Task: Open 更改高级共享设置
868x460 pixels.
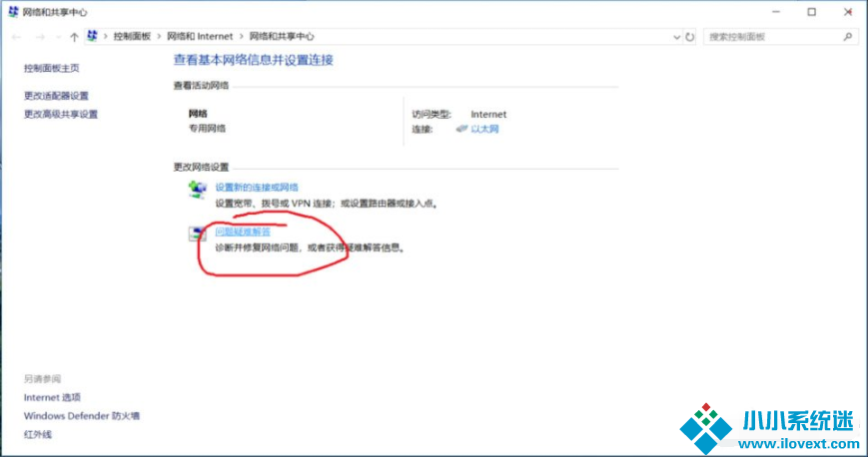Action: pos(61,115)
